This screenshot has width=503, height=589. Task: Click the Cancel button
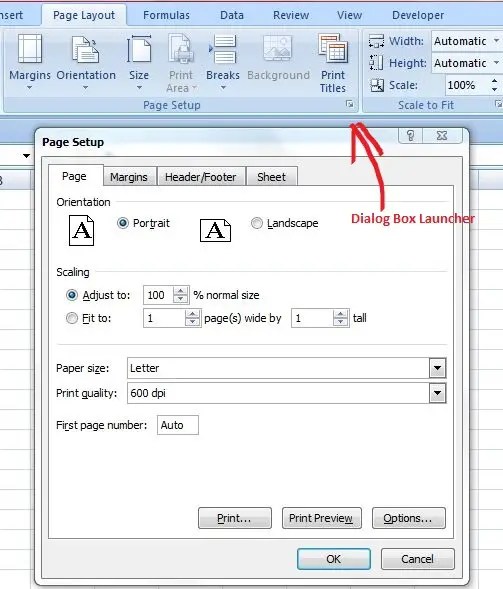pyautogui.click(x=417, y=559)
